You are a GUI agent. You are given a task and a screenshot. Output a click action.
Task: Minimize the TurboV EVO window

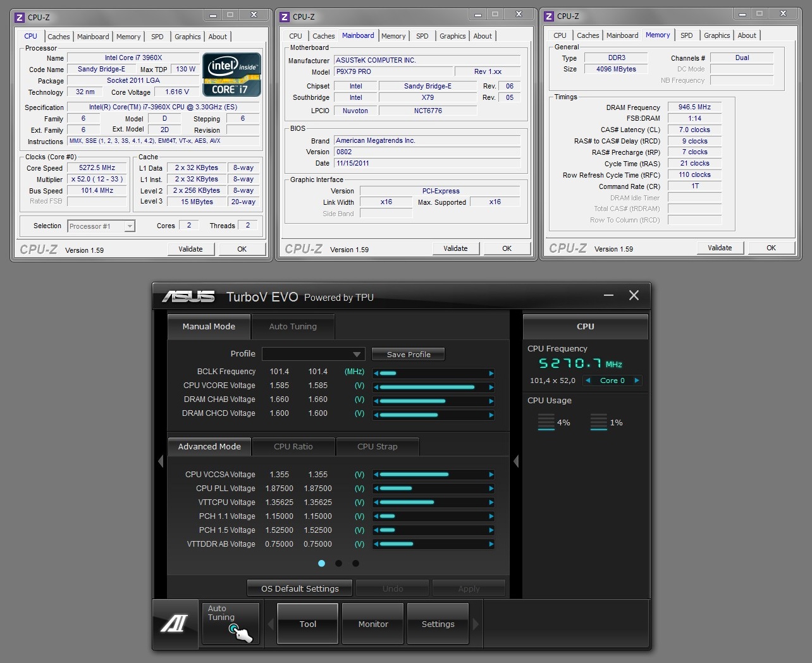point(608,295)
